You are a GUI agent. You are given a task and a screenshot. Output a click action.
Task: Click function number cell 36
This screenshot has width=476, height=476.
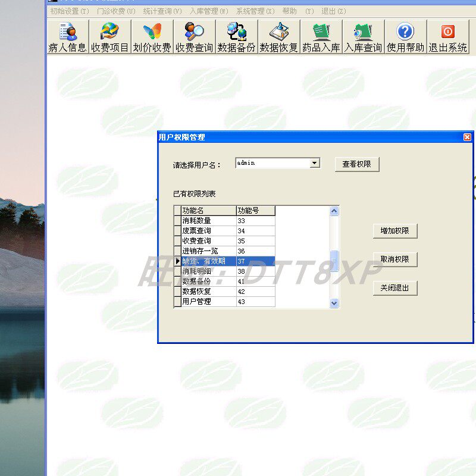(x=256, y=251)
